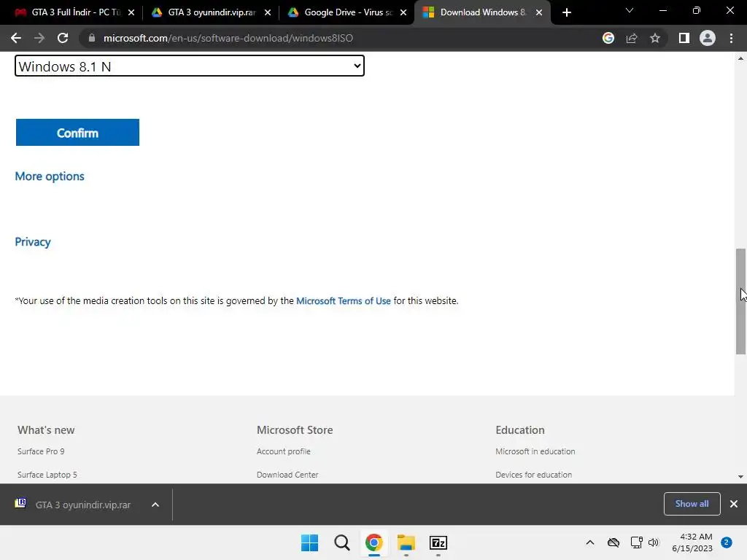Share this page icon
The image size is (747, 560).
pyautogui.click(x=632, y=38)
